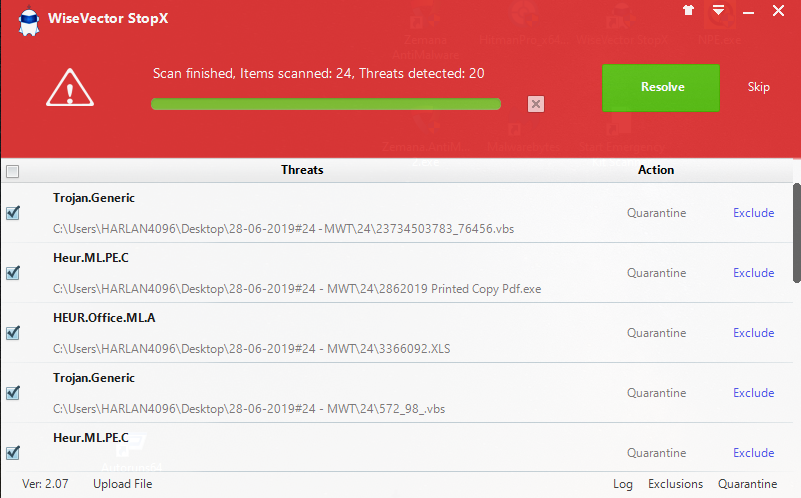Image resolution: width=801 pixels, height=498 pixels.
Task: Uncheck the 572_98_.vbs threat checkbox
Action: [x=13, y=393]
